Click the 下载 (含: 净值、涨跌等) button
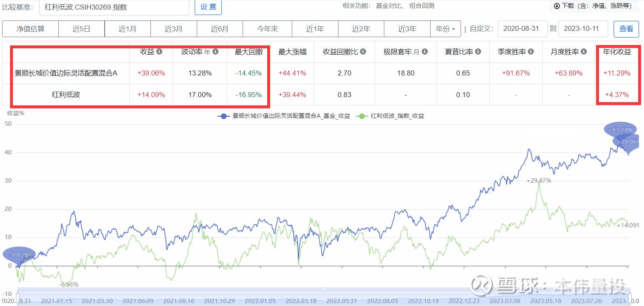Viewport: 644px width, 306px height. click(x=594, y=6)
